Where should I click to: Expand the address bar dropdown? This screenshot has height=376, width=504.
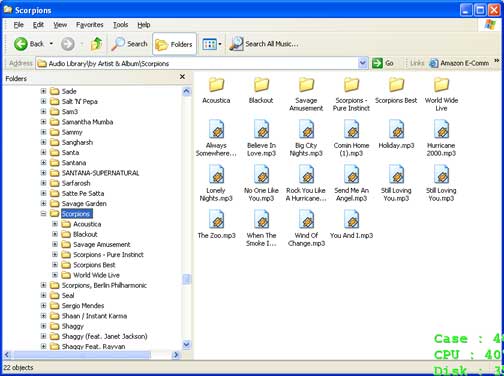point(363,63)
